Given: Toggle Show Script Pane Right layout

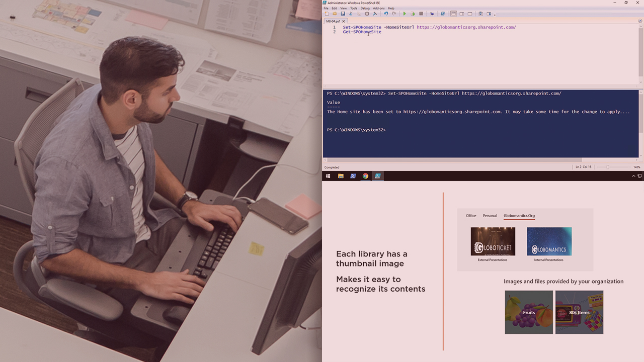Looking at the screenshot, I should (x=462, y=14).
